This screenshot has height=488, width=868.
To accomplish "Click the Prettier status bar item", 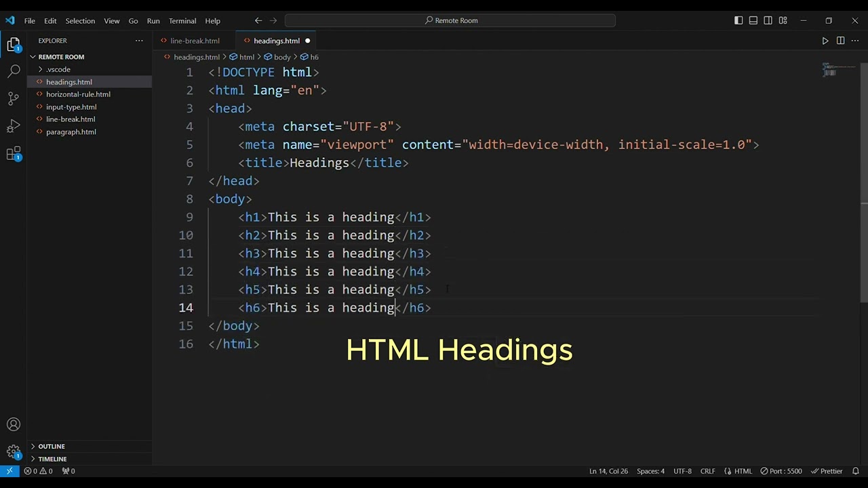I will click(827, 471).
